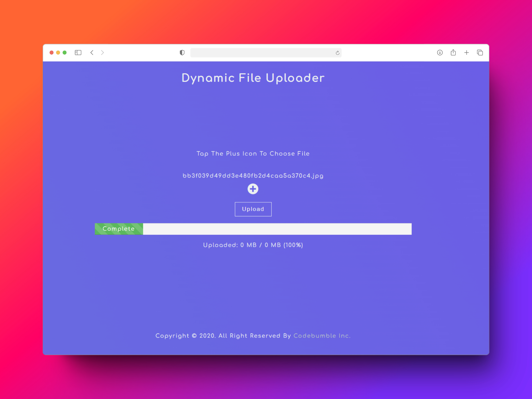Go back with the left chevron arrow
The image size is (532, 399).
click(92, 53)
